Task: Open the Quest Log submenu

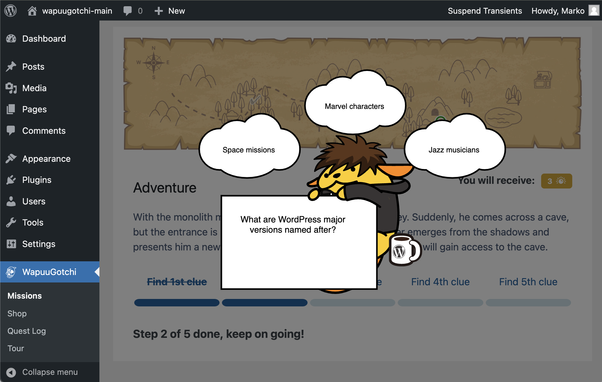Action: coord(26,331)
